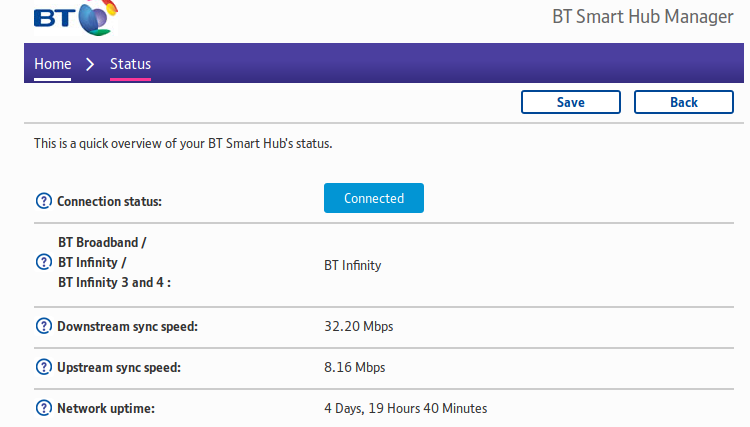Screen dimensions: 750x427
Task: Click help icon beside Upstream sync speed
Action: [x=43, y=367]
